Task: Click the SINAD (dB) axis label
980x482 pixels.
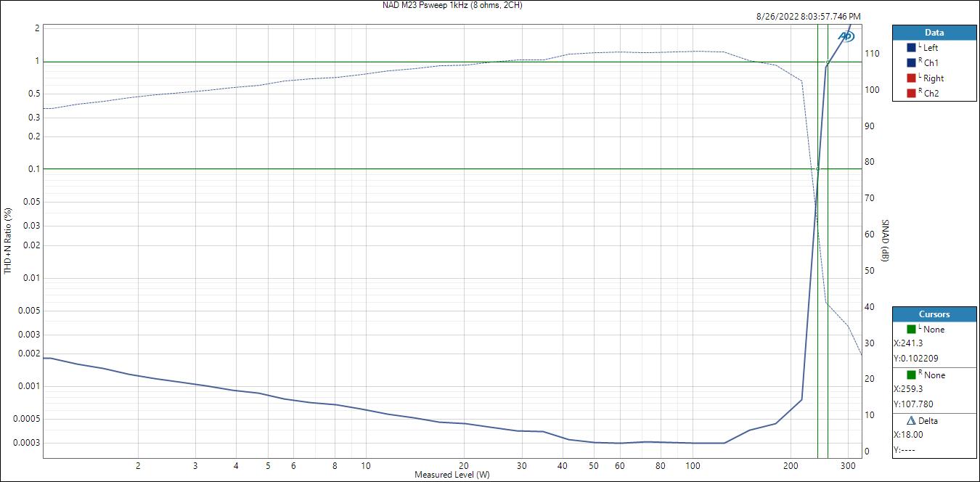Action: (885, 240)
